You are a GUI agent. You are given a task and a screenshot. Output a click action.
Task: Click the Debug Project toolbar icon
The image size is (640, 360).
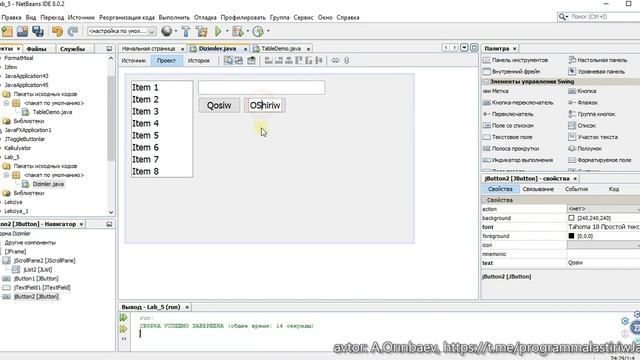pyautogui.click(x=237, y=31)
